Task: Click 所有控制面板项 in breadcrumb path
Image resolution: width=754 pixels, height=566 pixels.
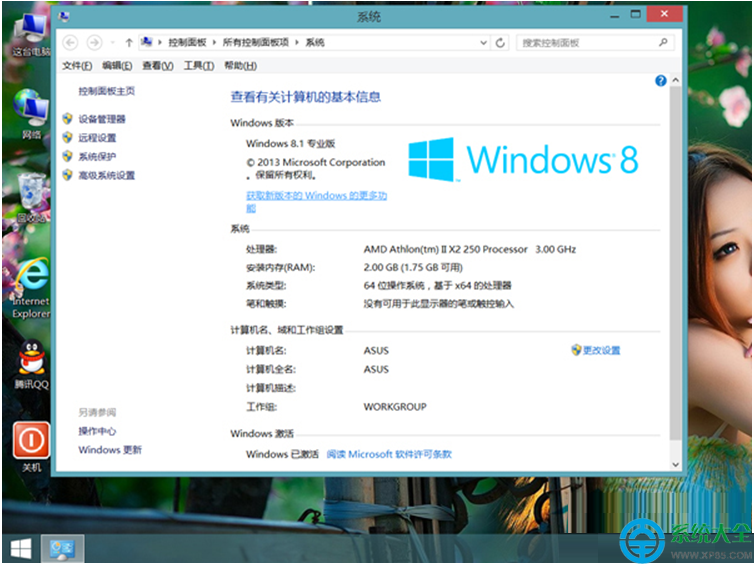Action: coord(255,42)
